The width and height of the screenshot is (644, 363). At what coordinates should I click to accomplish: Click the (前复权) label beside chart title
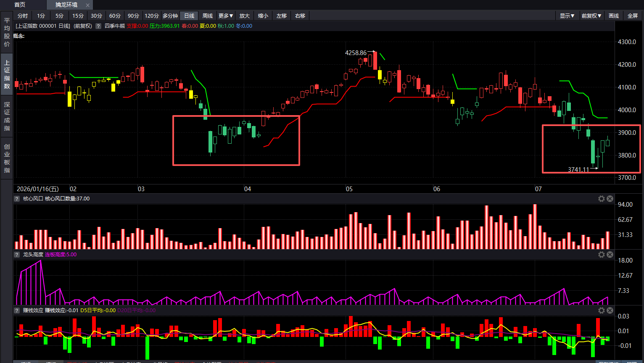83,26
